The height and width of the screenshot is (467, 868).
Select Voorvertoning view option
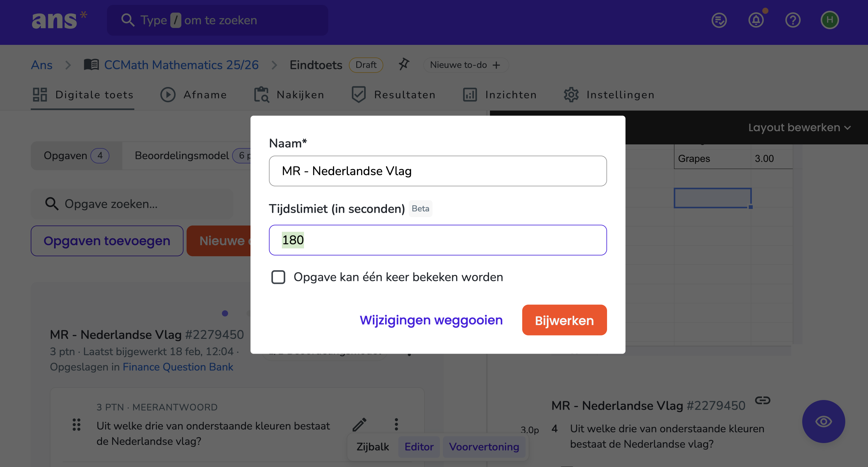(484, 446)
